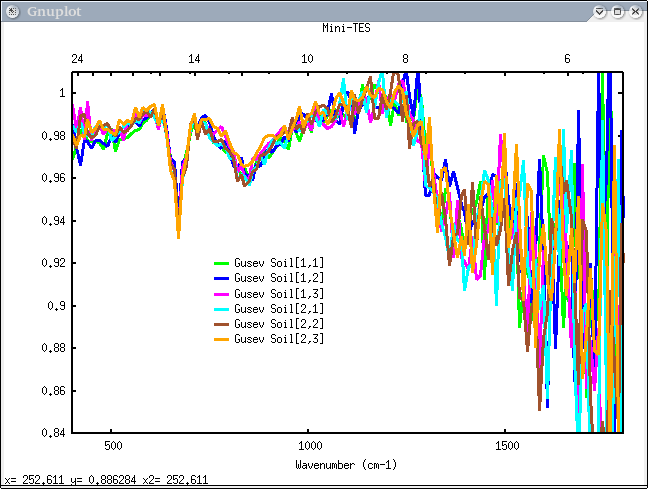Click the y-axis label 0.96
The image size is (648, 489).
click(x=53, y=178)
